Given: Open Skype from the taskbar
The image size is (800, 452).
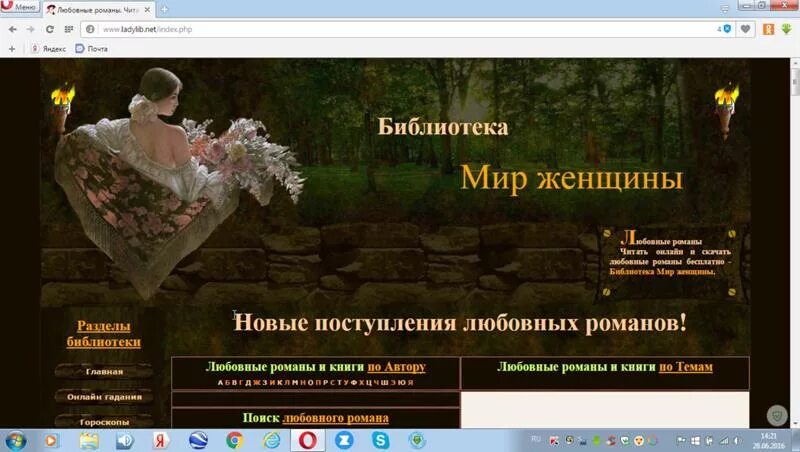Looking at the screenshot, I should point(381,440).
